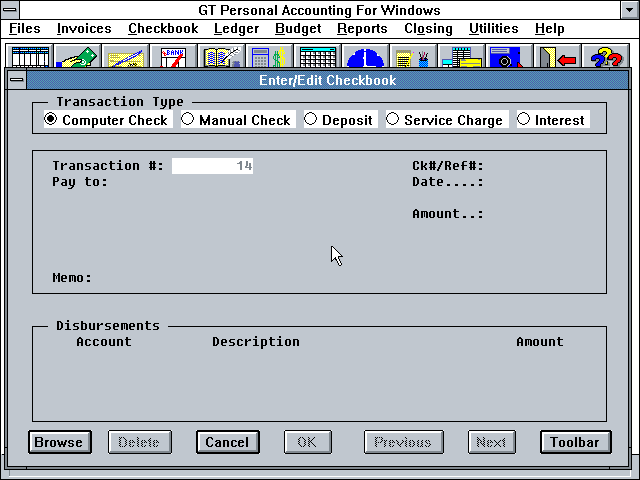Open the Enter/Edit Checkbook window control menu
Screen dimensions: 640x480
[x=16, y=80]
